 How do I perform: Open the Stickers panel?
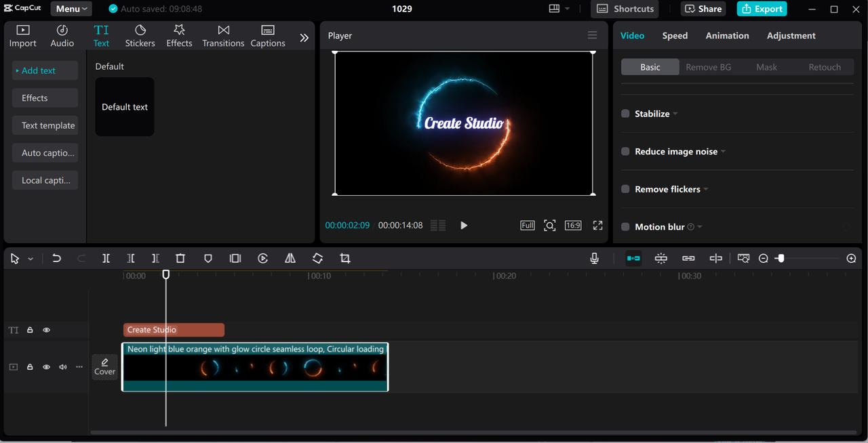pos(140,36)
